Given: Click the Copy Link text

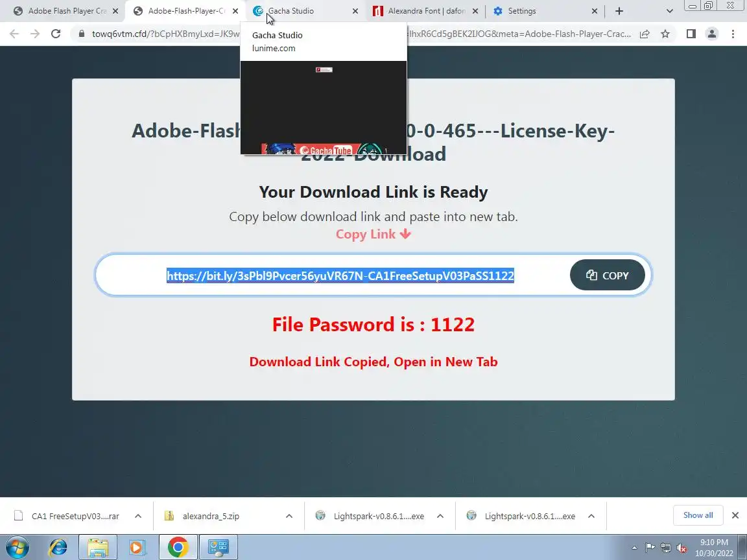Looking at the screenshot, I should point(373,234).
